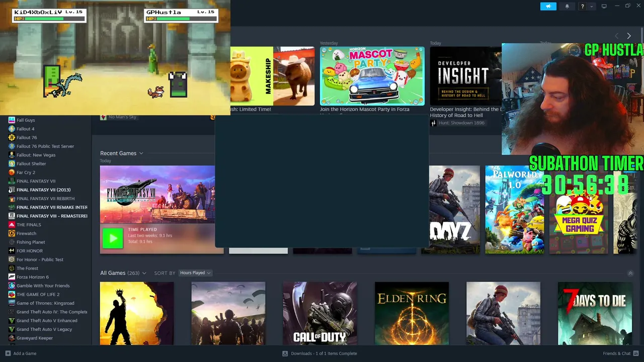Open Palworld 1.0 cover in Recent Games
The height and width of the screenshot is (362, 644).
click(514, 210)
